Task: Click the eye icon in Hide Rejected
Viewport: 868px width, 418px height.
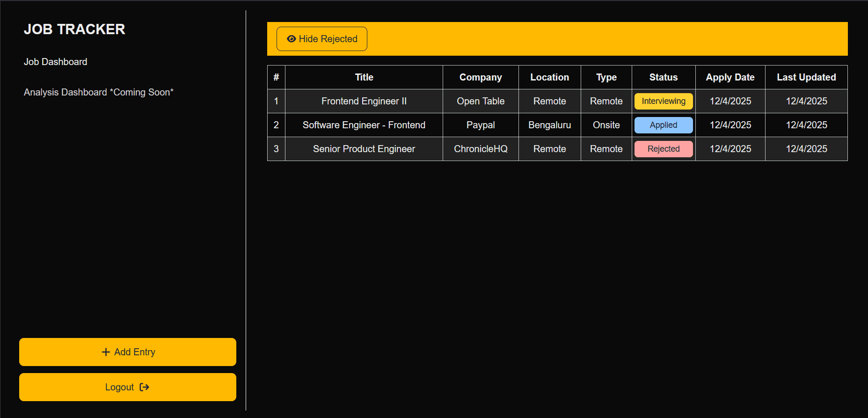Action: click(x=291, y=39)
